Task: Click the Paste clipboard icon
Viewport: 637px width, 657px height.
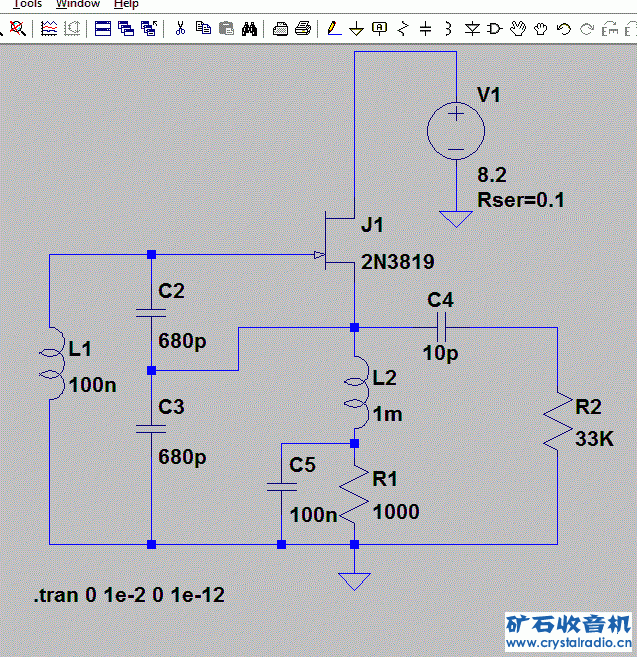Action: tap(226, 29)
